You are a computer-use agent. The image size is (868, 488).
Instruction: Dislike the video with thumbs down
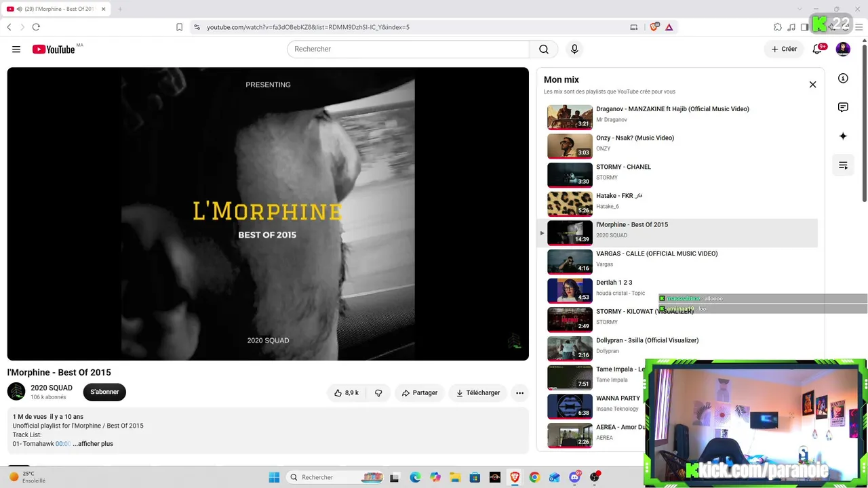point(378,392)
